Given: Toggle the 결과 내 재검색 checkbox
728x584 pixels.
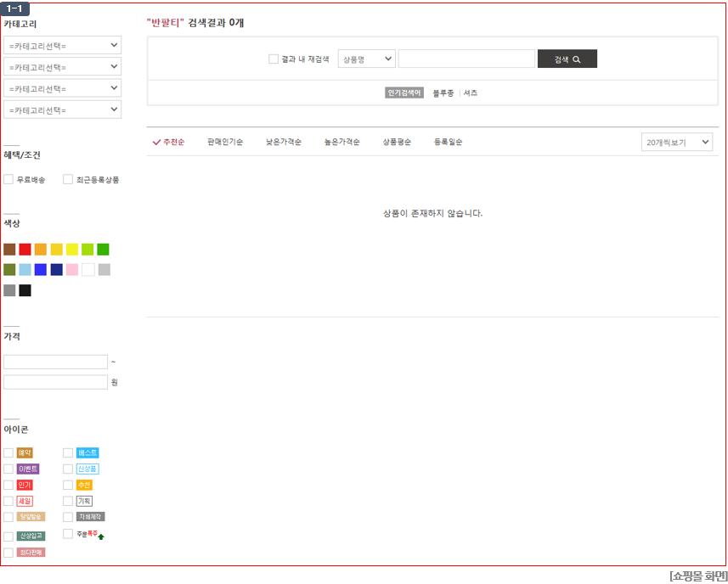Looking at the screenshot, I should (x=274, y=59).
